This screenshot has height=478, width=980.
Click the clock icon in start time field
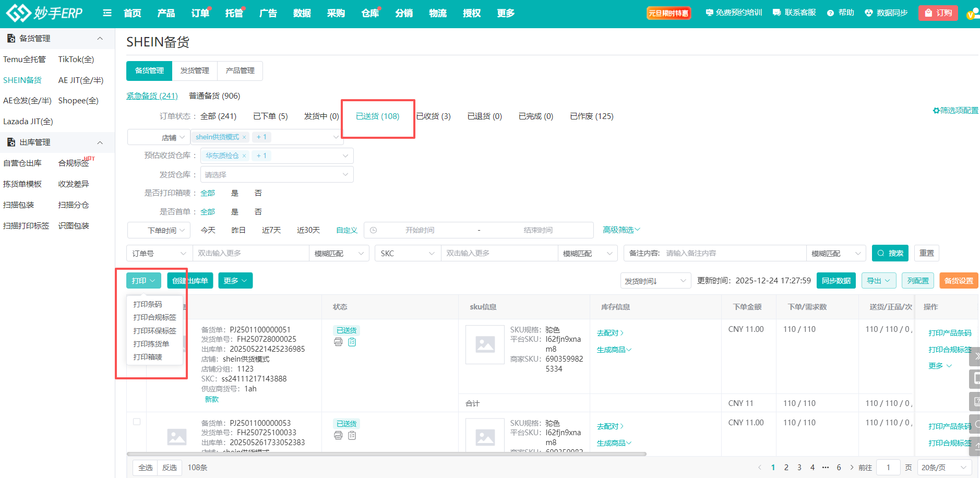(374, 230)
